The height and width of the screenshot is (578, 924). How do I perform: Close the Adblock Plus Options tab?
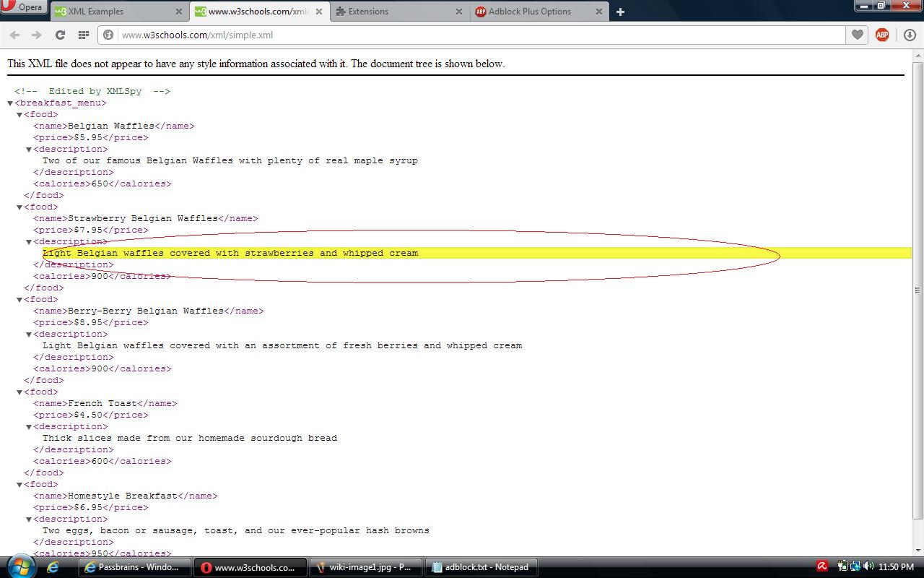pos(599,12)
